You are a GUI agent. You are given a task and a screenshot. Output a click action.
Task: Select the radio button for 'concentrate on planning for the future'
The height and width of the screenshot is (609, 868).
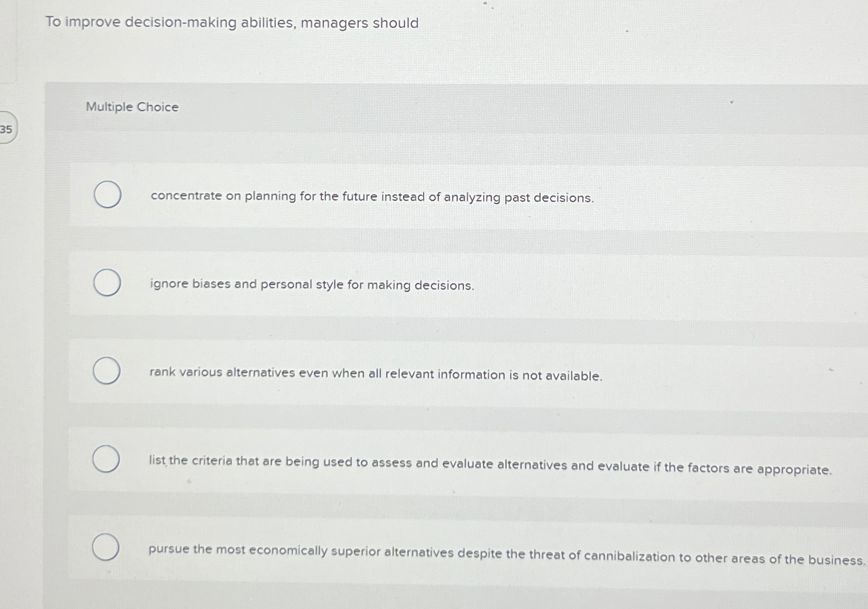click(x=106, y=194)
